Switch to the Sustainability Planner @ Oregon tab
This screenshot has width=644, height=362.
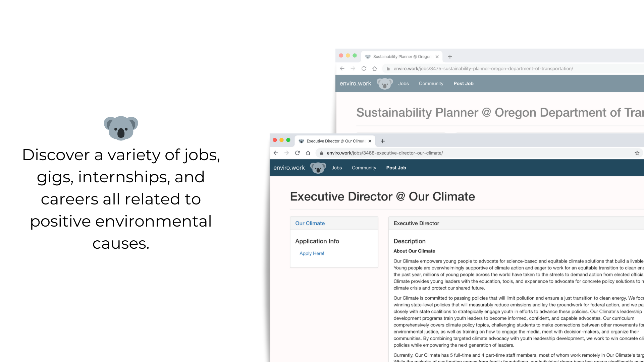(x=402, y=57)
